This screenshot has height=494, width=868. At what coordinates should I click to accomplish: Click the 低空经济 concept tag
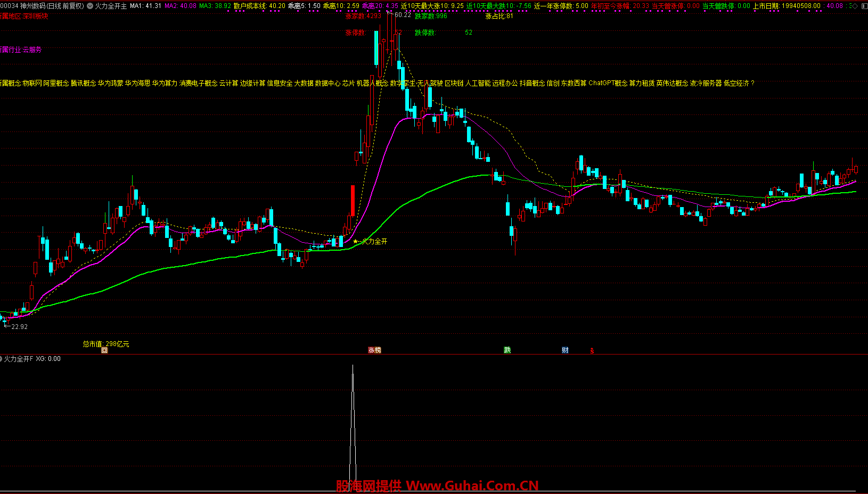click(x=736, y=83)
